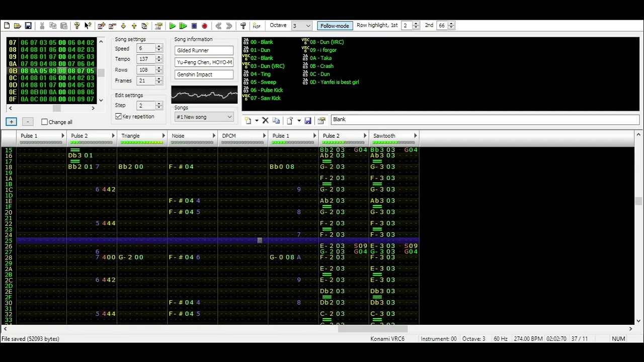The image size is (644, 362).
Task: Open a module with the folder icon
Action: (x=18, y=26)
